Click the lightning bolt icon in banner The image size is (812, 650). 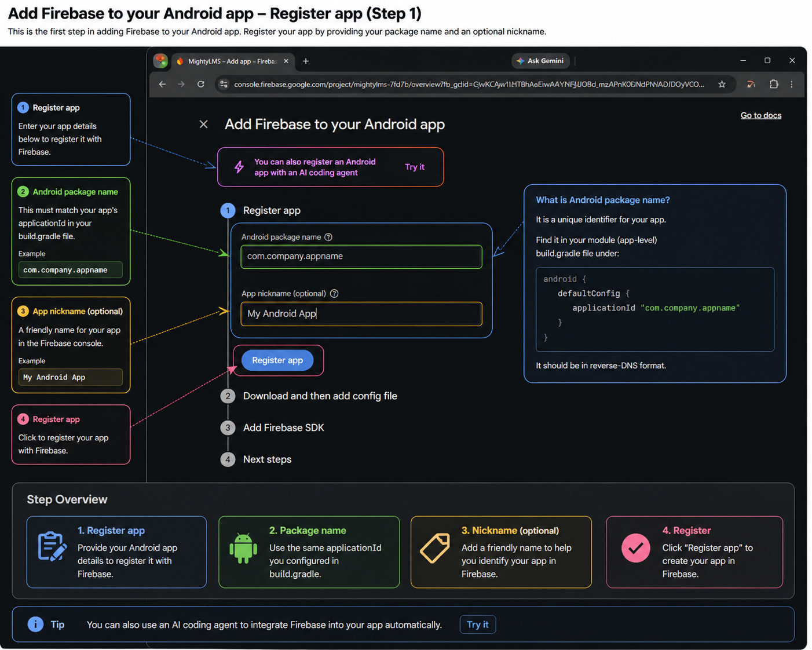239,167
